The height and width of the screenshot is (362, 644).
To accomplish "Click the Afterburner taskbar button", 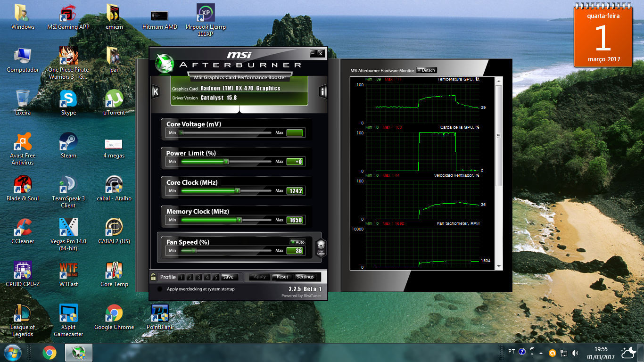I will click(x=78, y=353).
